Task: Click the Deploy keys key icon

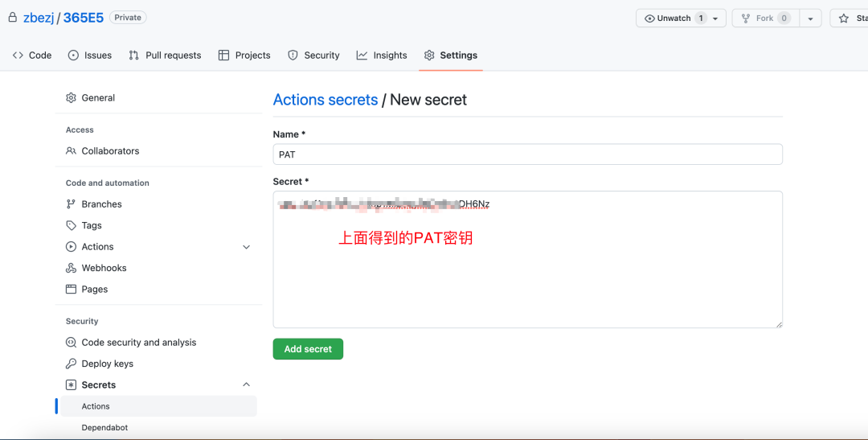Action: pyautogui.click(x=71, y=364)
